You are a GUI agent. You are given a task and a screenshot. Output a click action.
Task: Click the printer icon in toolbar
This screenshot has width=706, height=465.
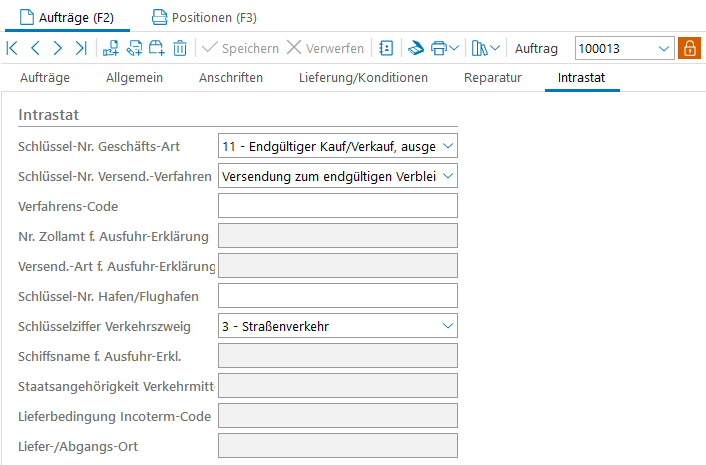[438, 48]
